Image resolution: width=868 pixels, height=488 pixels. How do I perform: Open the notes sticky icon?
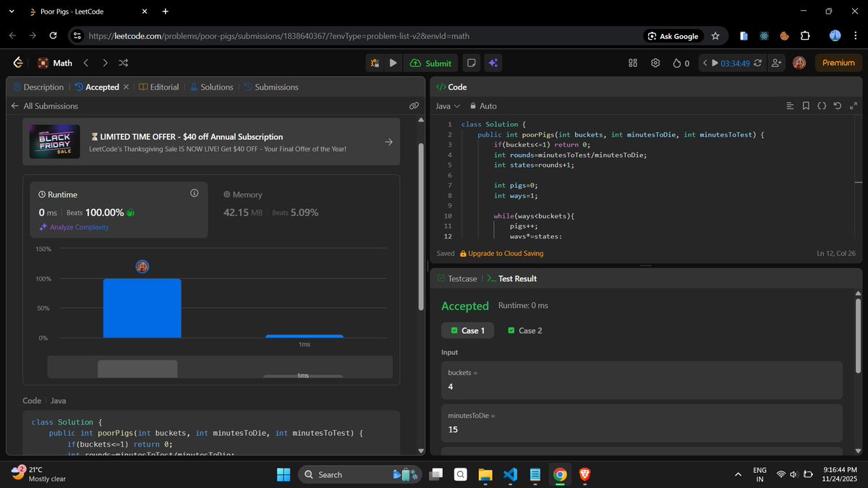pyautogui.click(x=472, y=63)
